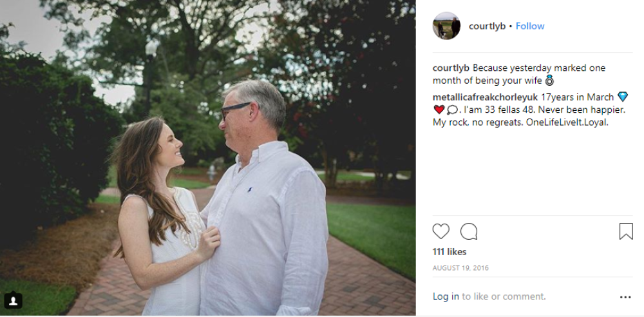This screenshot has width=644, height=317.
Task: Click the Log in link
Action: (446, 296)
